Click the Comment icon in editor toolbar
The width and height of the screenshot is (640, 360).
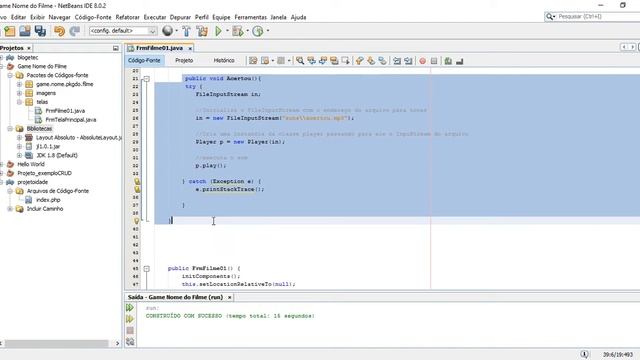(x=448, y=61)
